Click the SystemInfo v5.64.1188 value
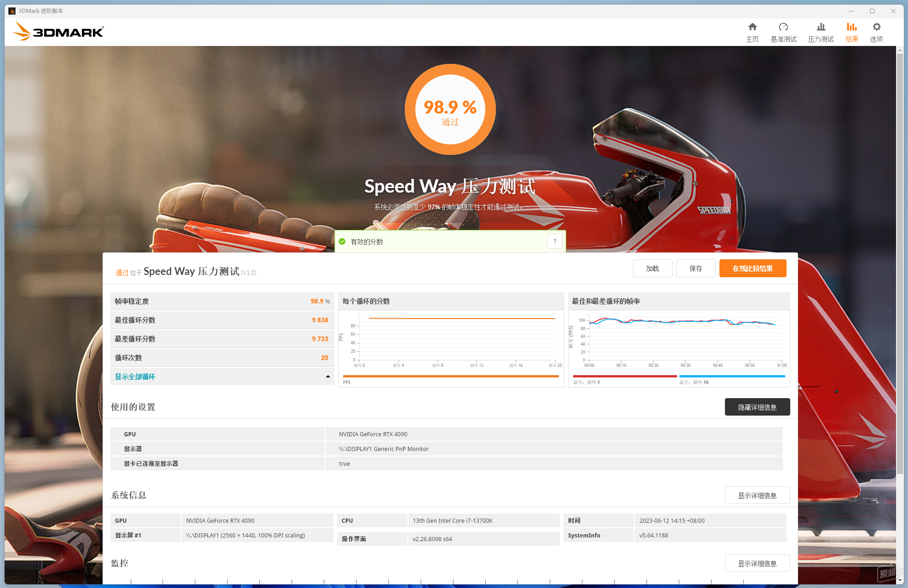Image resolution: width=908 pixels, height=588 pixels. (x=654, y=535)
